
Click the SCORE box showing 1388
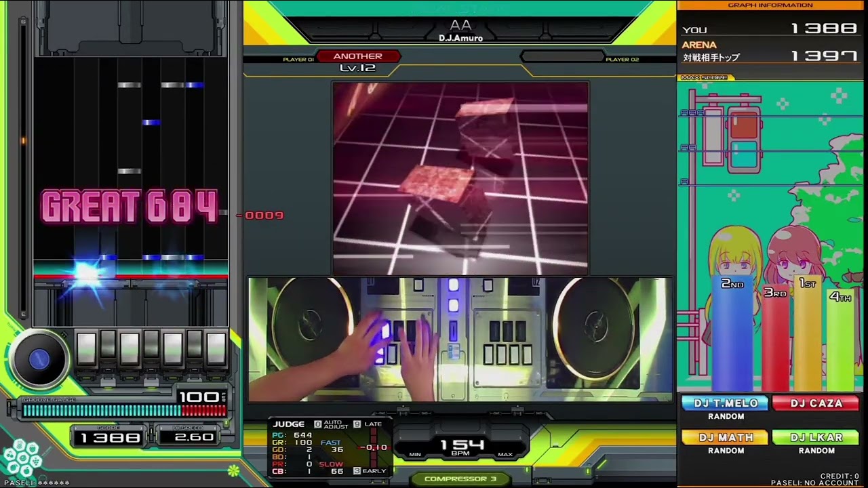pyautogui.click(x=110, y=436)
